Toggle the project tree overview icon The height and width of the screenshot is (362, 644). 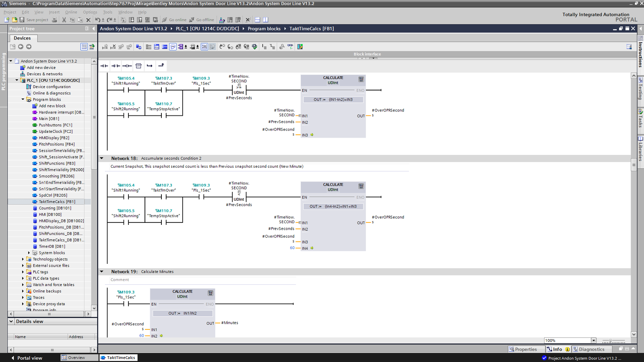[x=84, y=47]
